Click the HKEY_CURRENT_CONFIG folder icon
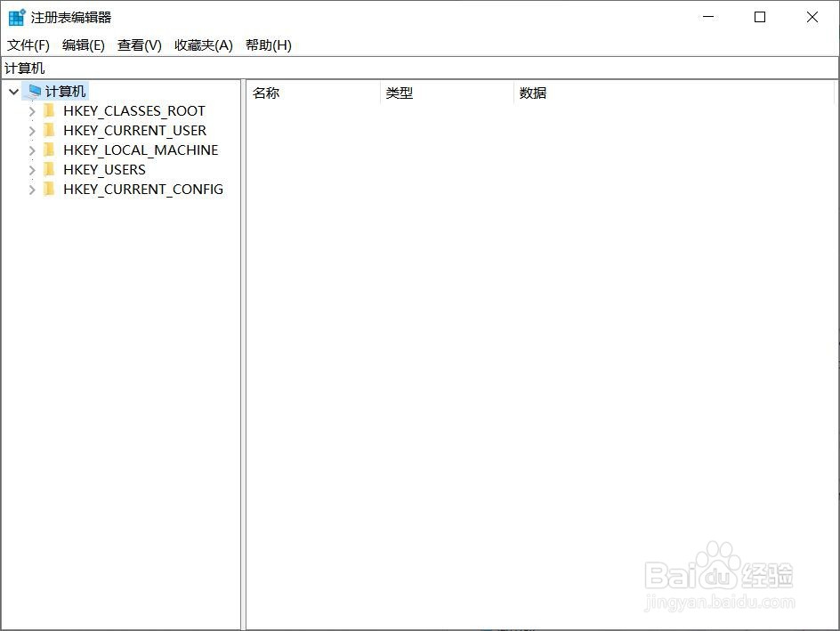This screenshot has width=840, height=631. [49, 189]
